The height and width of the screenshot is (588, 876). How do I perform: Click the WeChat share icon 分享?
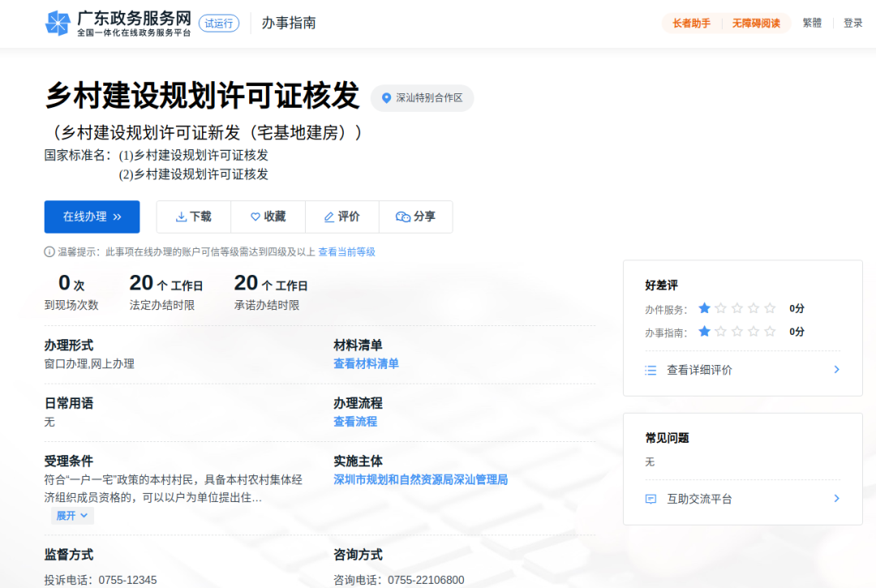pyautogui.click(x=403, y=217)
